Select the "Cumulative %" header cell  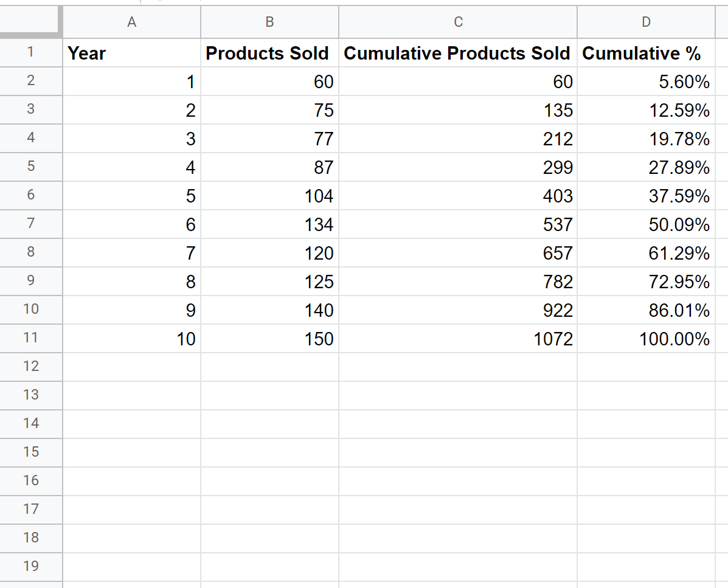646,54
